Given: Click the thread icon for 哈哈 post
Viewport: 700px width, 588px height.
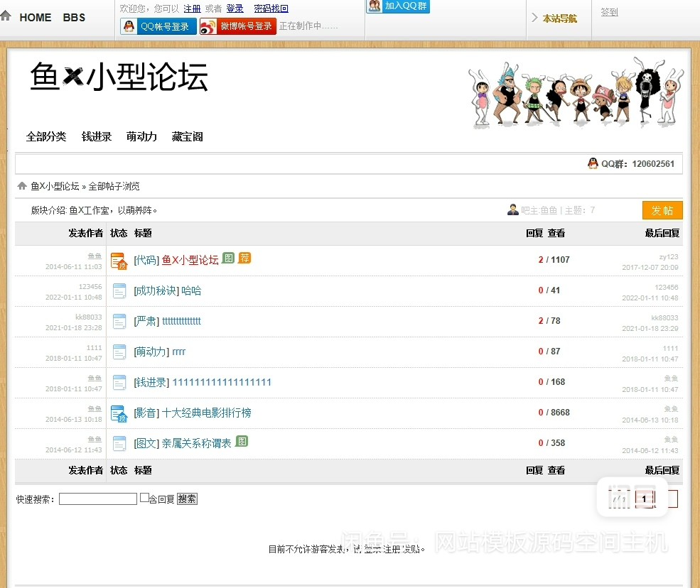Looking at the screenshot, I should [x=119, y=291].
